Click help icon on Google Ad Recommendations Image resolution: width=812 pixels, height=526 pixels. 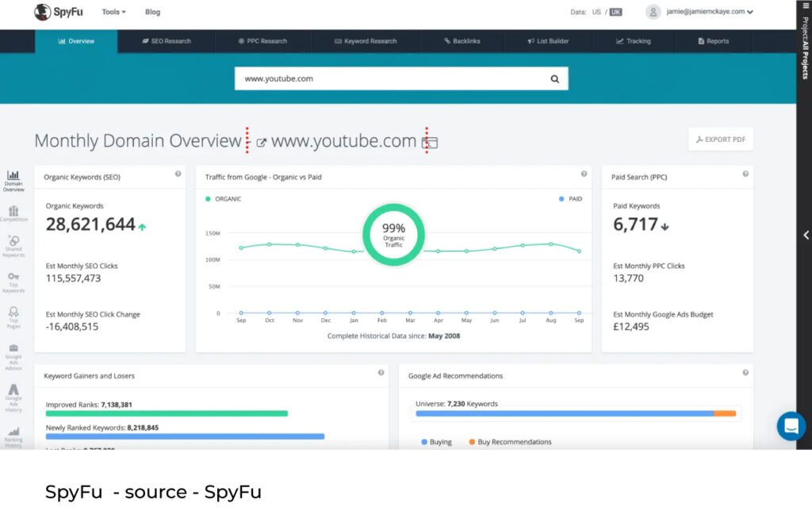coord(745,373)
